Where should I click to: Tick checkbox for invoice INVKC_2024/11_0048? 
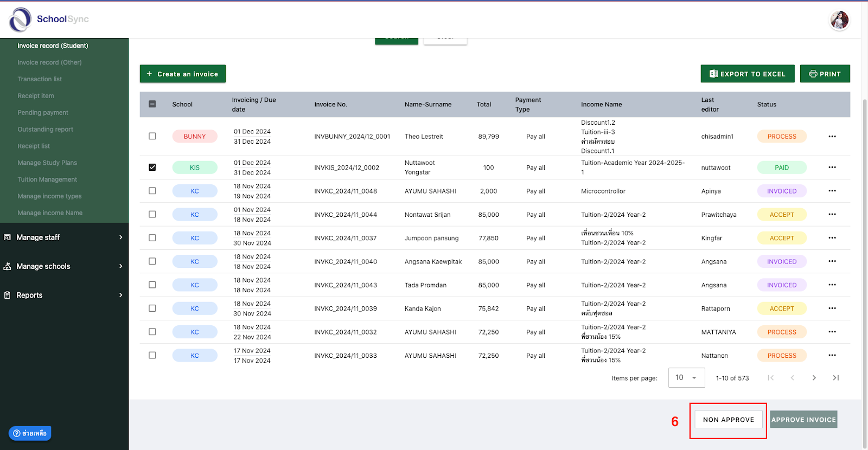click(152, 191)
